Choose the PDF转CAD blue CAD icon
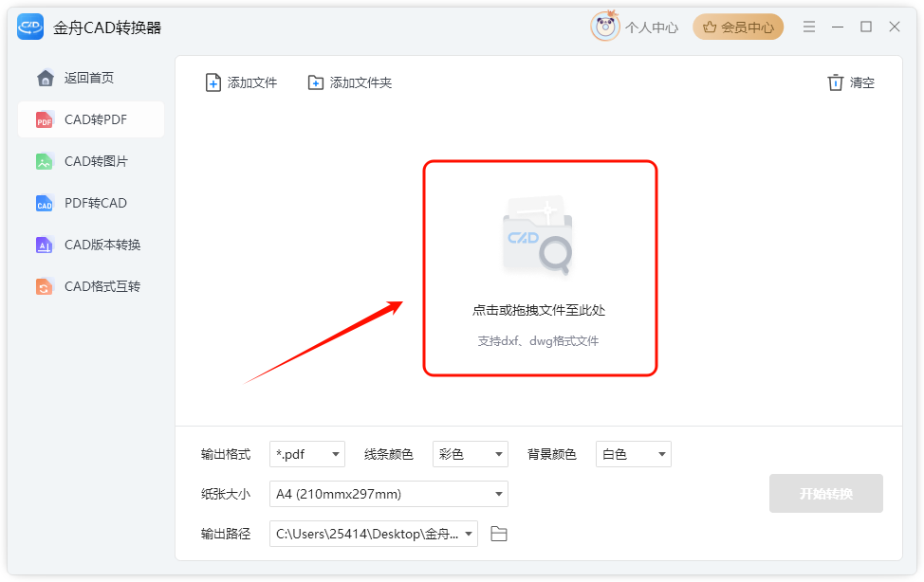Image resolution: width=924 pixels, height=582 pixels. (x=45, y=203)
